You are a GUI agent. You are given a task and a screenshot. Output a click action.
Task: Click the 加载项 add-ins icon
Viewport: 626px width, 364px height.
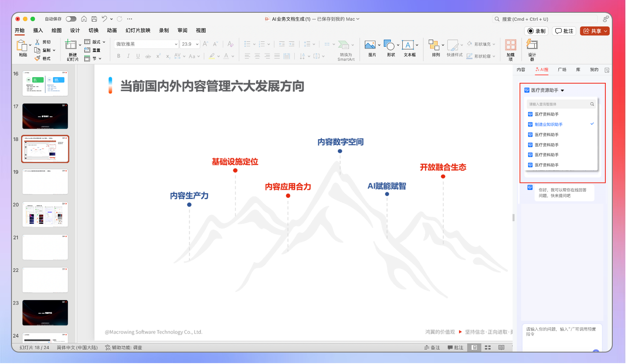tap(510, 45)
